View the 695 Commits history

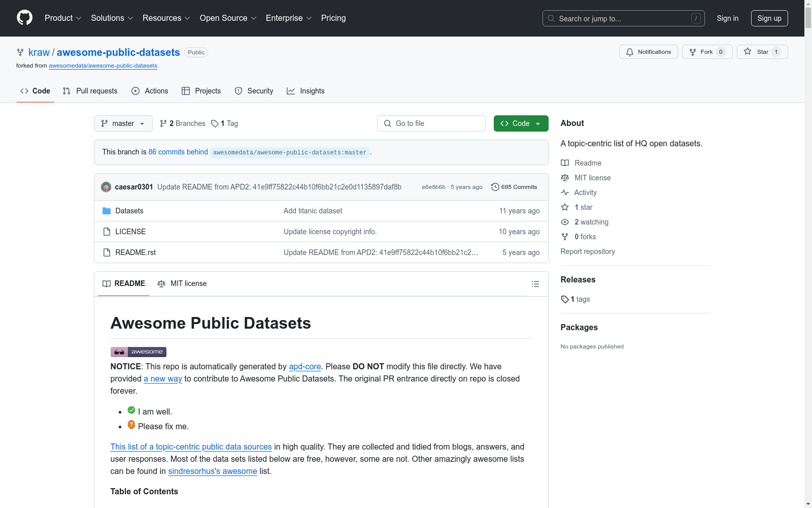click(x=514, y=187)
